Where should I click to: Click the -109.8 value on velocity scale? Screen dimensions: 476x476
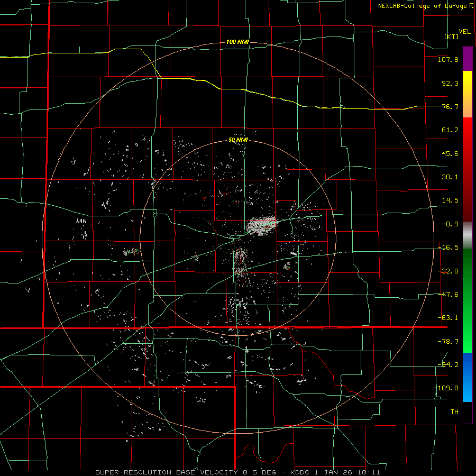(x=446, y=388)
